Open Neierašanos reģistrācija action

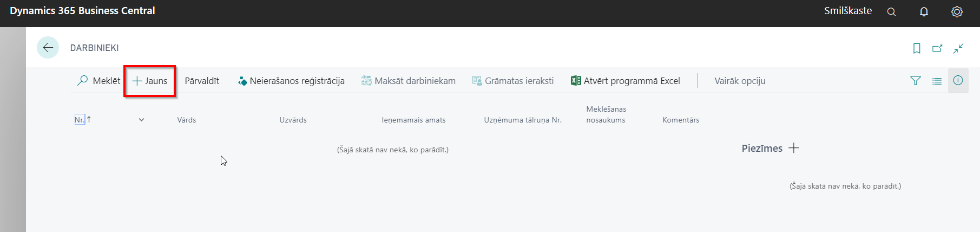click(291, 81)
